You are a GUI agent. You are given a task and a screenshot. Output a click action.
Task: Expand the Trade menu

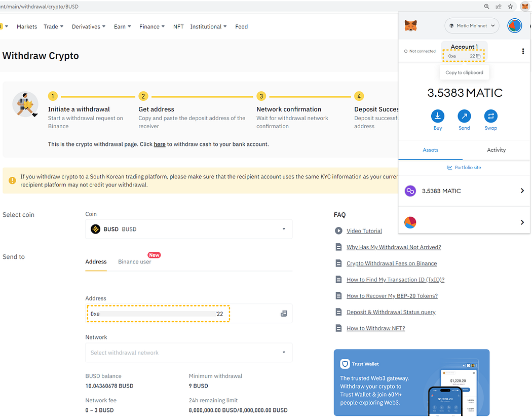[54, 26]
